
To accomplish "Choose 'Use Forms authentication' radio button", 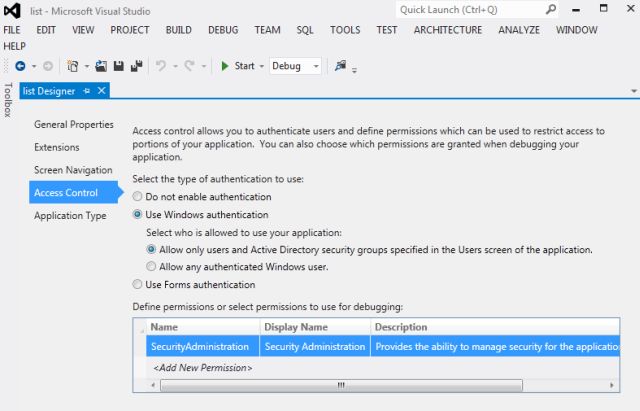I will tap(138, 284).
